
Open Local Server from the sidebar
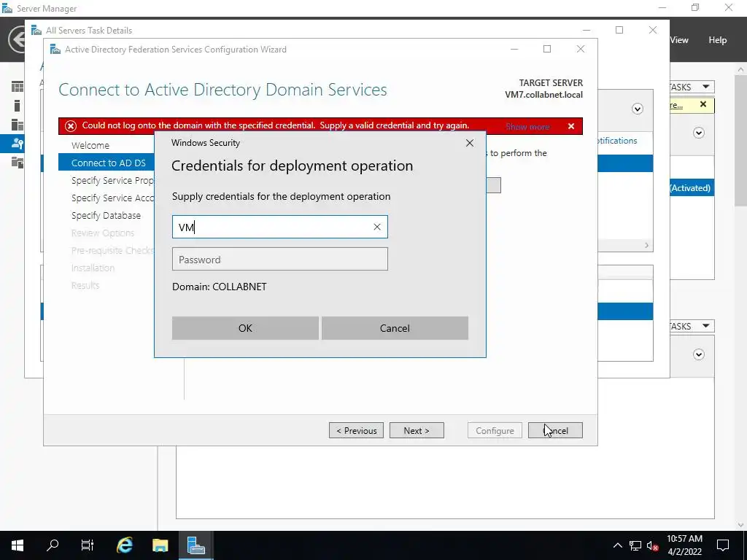[18, 105]
